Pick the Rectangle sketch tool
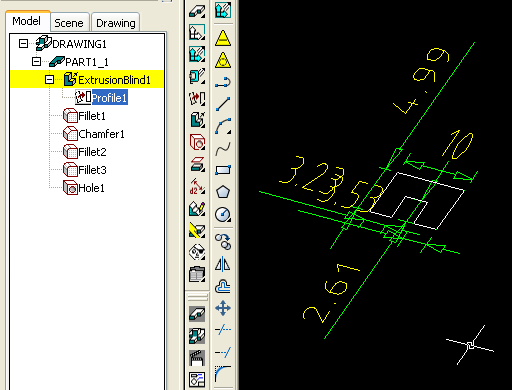The height and width of the screenshot is (390, 512). point(223,170)
